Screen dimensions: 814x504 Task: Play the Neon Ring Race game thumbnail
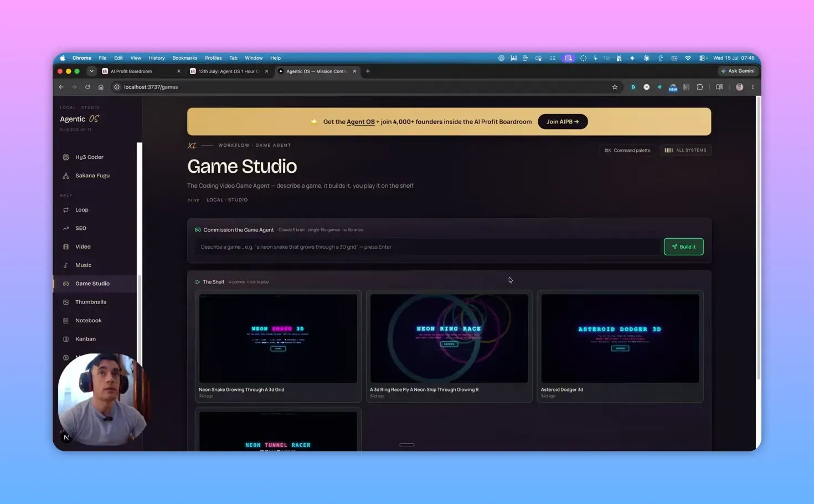449,338
